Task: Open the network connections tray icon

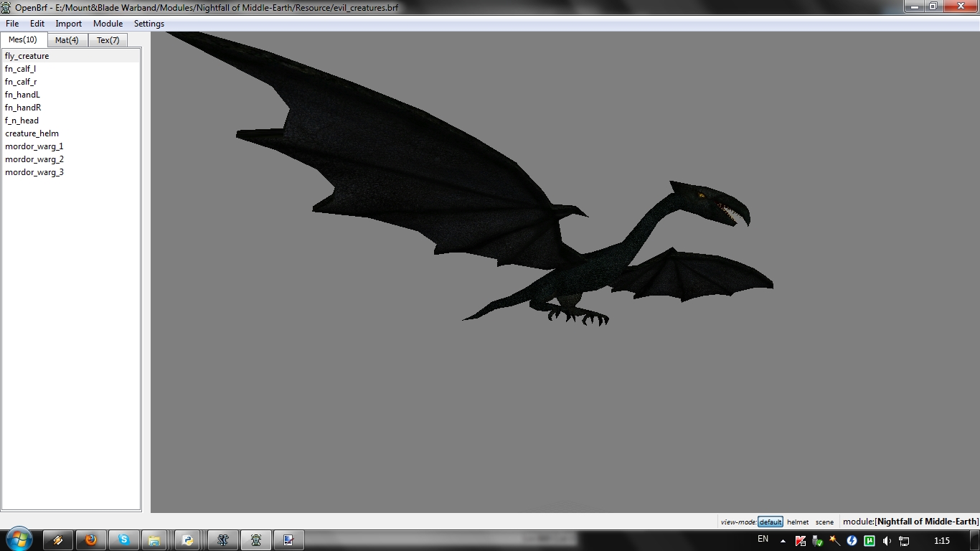Action: (x=904, y=540)
